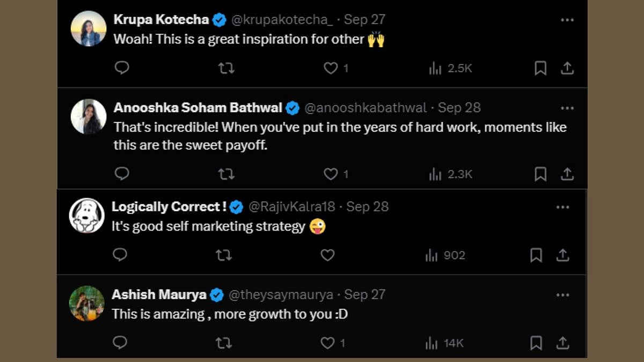Open Logically Correct's Snoopy profile picture
Image resolution: width=644 pixels, height=362 pixels.
[87, 216]
